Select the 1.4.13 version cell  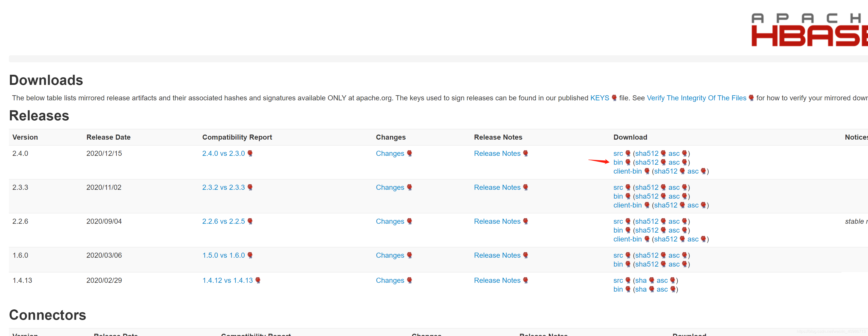tap(22, 281)
